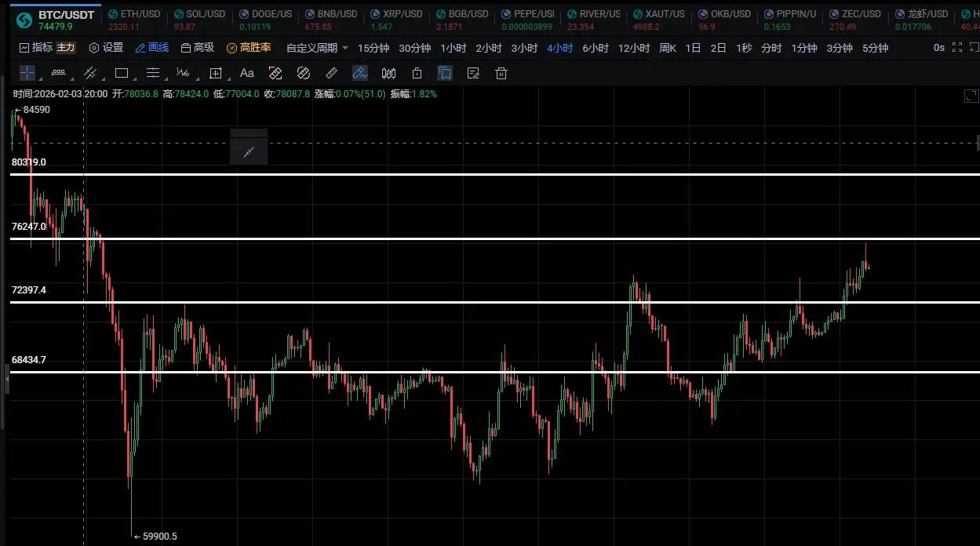Screen dimensions: 980x546
Task: Open the PIPPIN/U ticker tab
Action: [x=789, y=20]
